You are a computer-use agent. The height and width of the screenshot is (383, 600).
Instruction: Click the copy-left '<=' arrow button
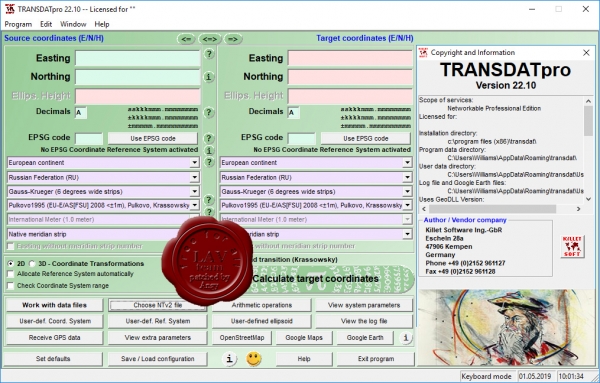(x=186, y=39)
